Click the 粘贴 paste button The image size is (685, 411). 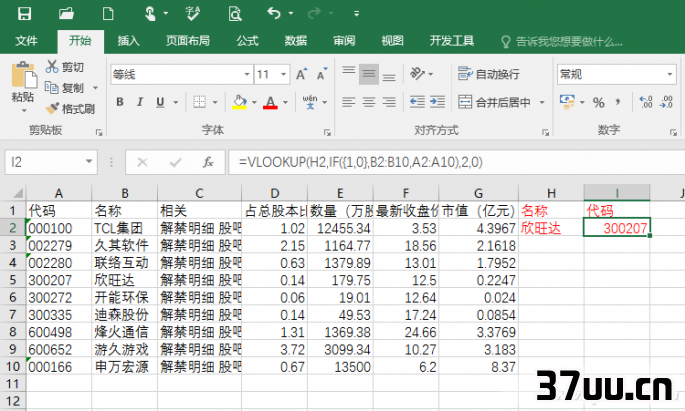[x=23, y=85]
